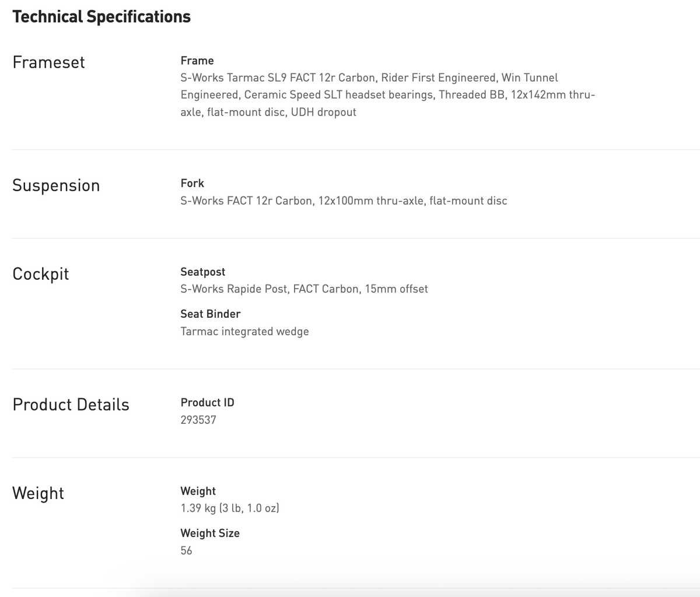Select the Product Details section title
Image resolution: width=700 pixels, height=597 pixels.
tap(71, 405)
